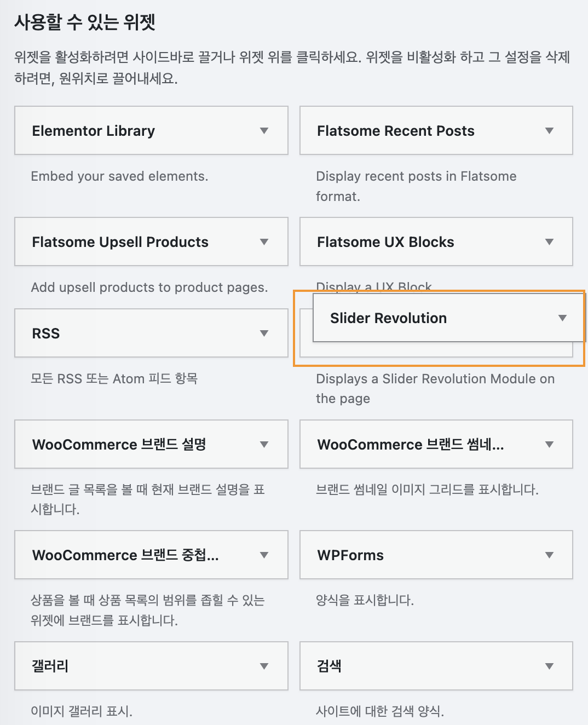This screenshot has width=588, height=725.
Task: Expand the Elementor Library widget arrow
Action: click(264, 131)
